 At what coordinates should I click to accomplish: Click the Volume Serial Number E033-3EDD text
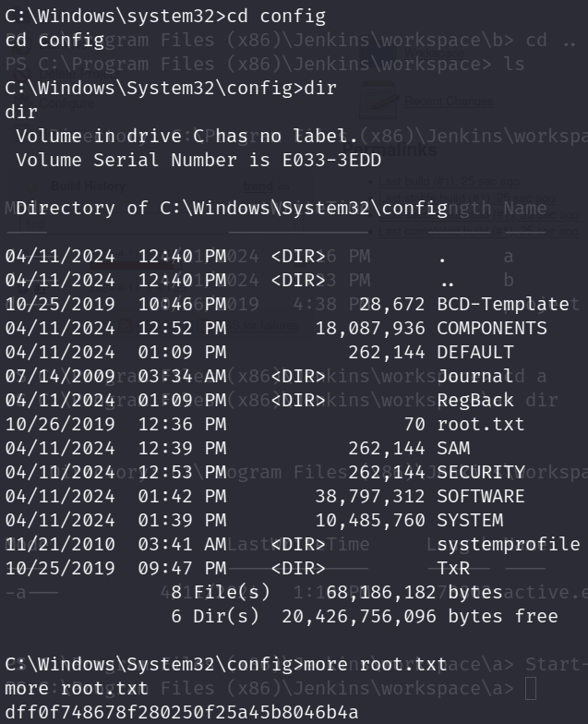tap(198, 161)
